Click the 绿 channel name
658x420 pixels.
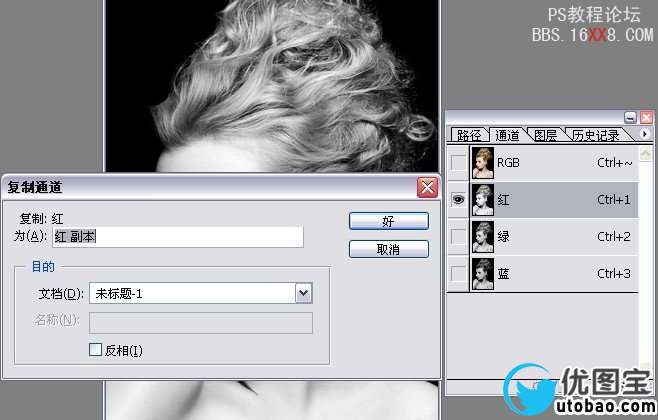click(504, 237)
